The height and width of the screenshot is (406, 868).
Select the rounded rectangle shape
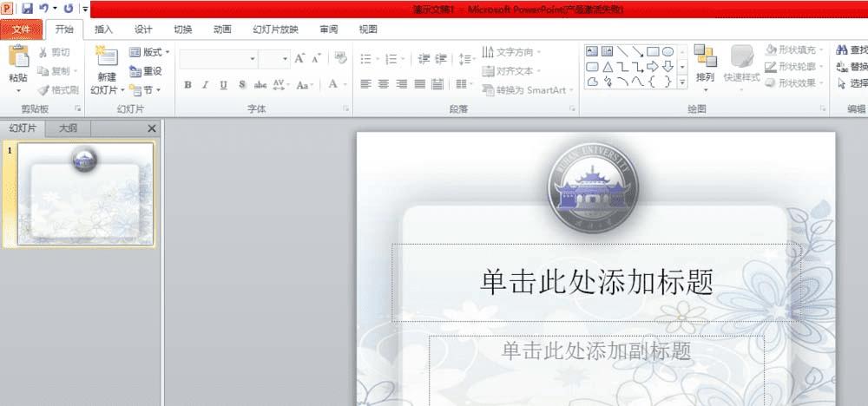pyautogui.click(x=592, y=67)
